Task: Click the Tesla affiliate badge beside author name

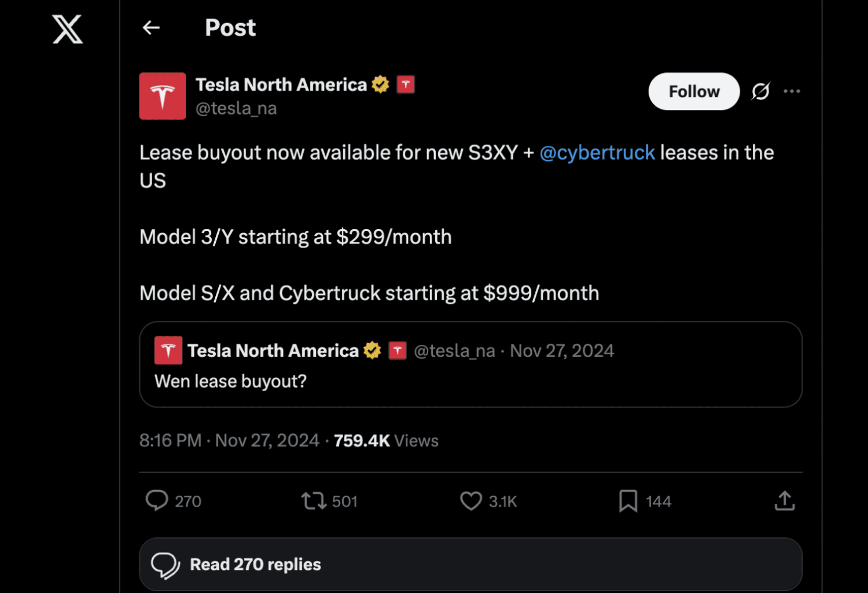Action: tap(406, 84)
